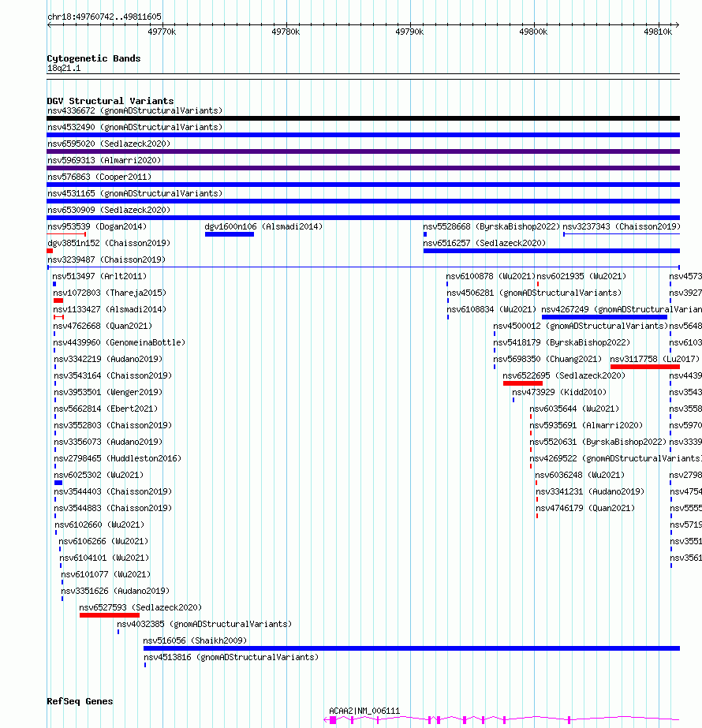This screenshot has width=702, height=728.
Task: Open nsv473929 (Kidd2010) variant
Action: tap(559, 393)
